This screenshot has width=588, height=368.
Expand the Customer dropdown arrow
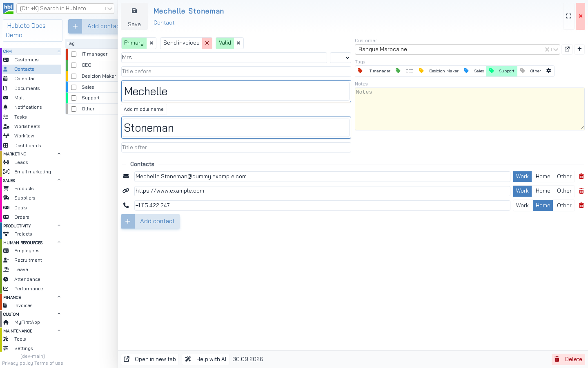point(555,49)
